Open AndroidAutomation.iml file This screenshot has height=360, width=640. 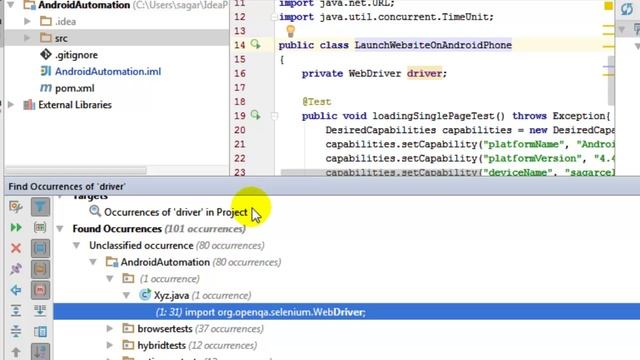108,72
